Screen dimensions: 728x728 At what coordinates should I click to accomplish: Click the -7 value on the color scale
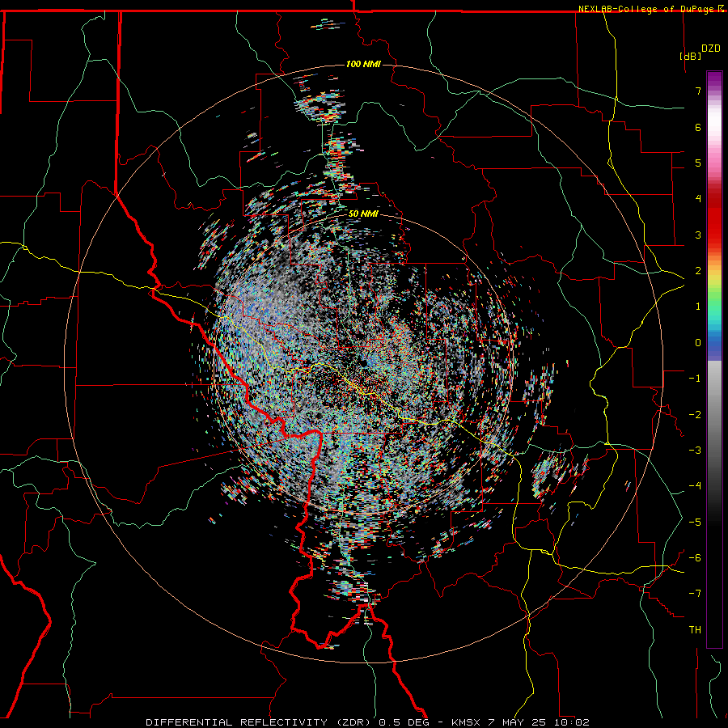coord(695,594)
